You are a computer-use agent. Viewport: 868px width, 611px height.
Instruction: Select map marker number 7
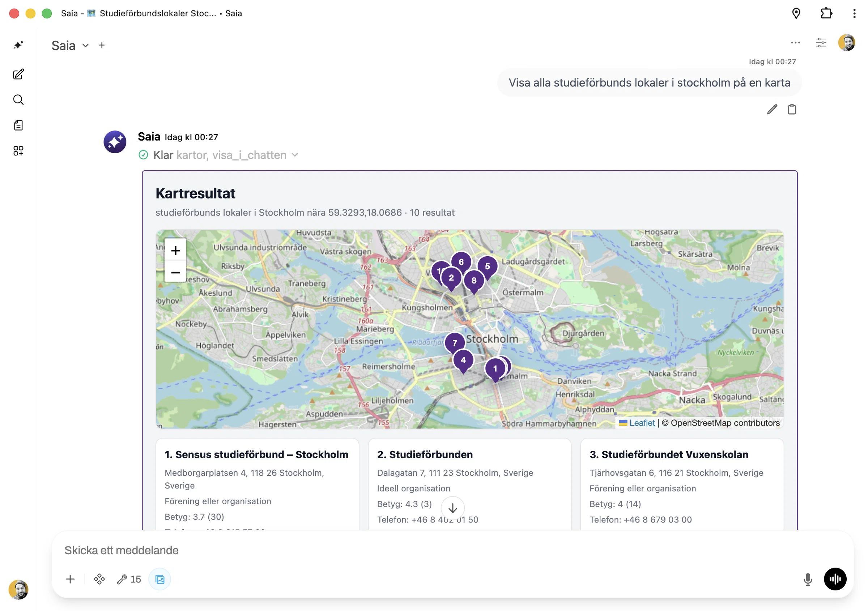tap(455, 344)
